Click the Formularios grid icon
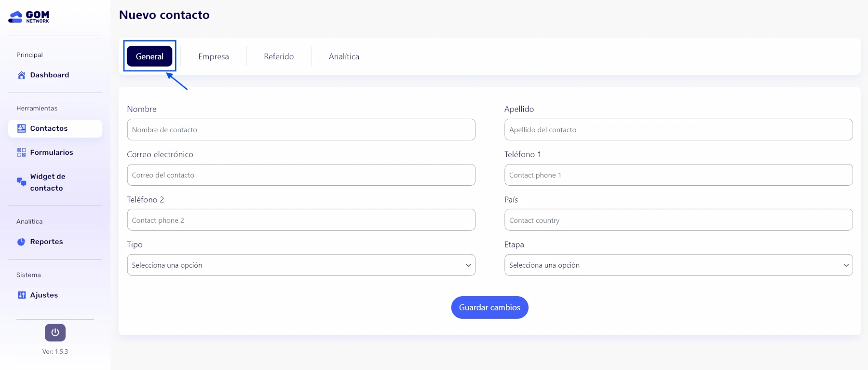868x370 pixels. (x=22, y=152)
